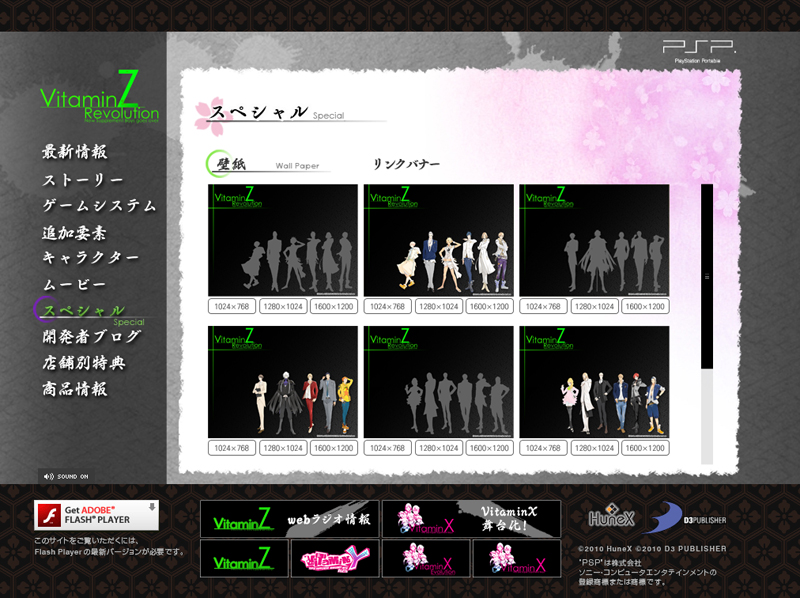
Task: Download 1600×1200 of the pink-dress character wallpaper
Action: coord(645,448)
